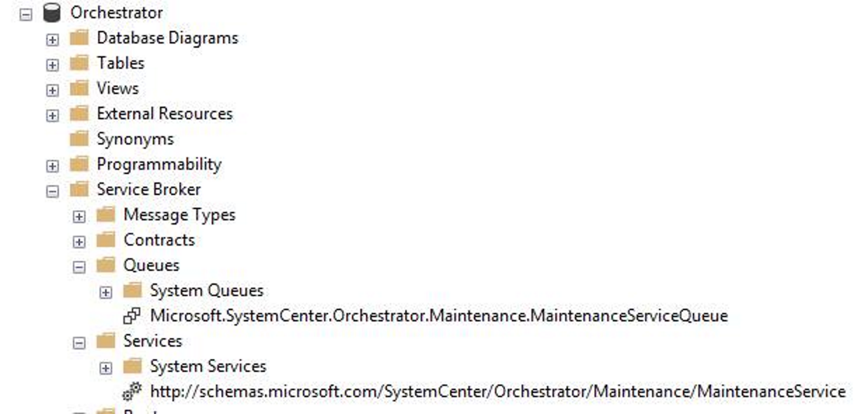Collapse the Service Broker node
868x414 pixels.
[x=53, y=192]
